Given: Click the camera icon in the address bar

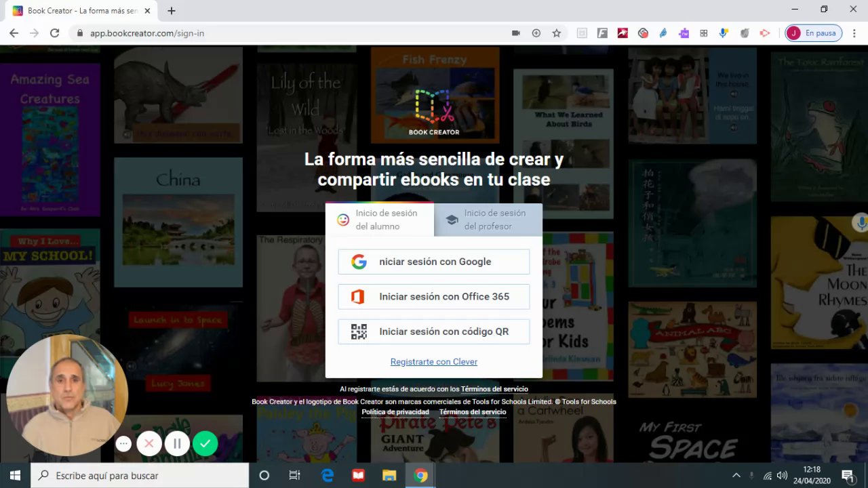Looking at the screenshot, I should pos(515,33).
